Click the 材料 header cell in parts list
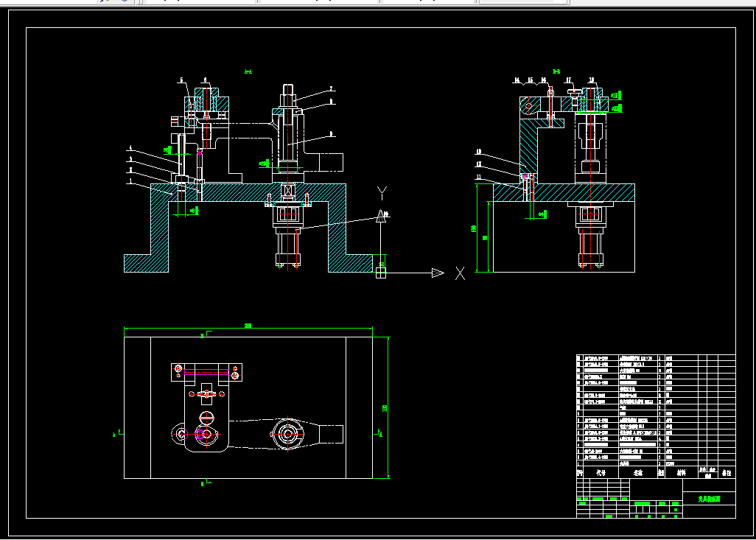This screenshot has height=540, width=756. pyautogui.click(x=682, y=473)
